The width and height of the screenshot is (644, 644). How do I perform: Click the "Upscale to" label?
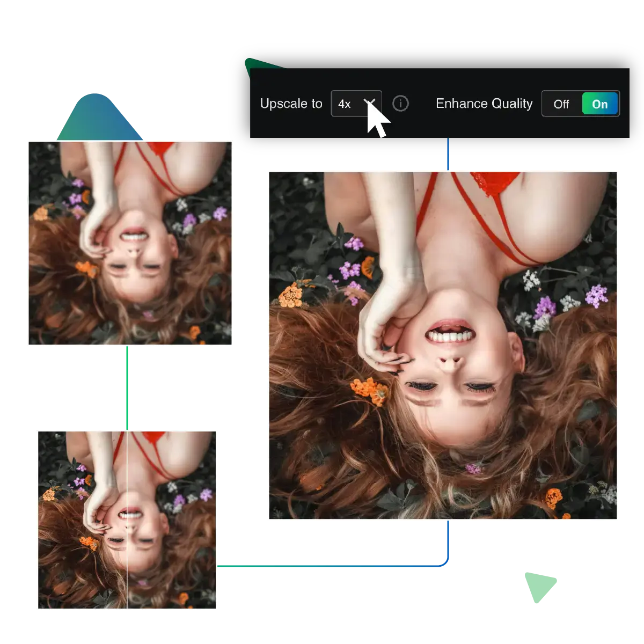[x=291, y=104]
